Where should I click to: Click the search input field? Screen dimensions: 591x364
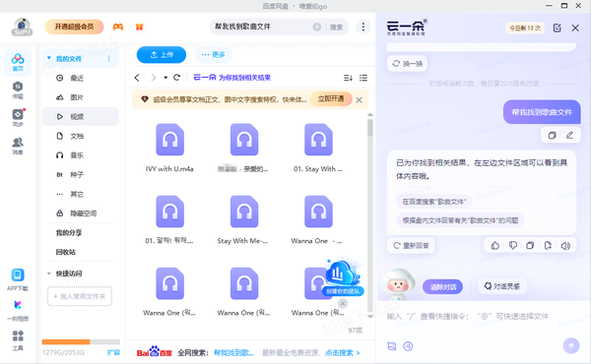click(x=262, y=27)
